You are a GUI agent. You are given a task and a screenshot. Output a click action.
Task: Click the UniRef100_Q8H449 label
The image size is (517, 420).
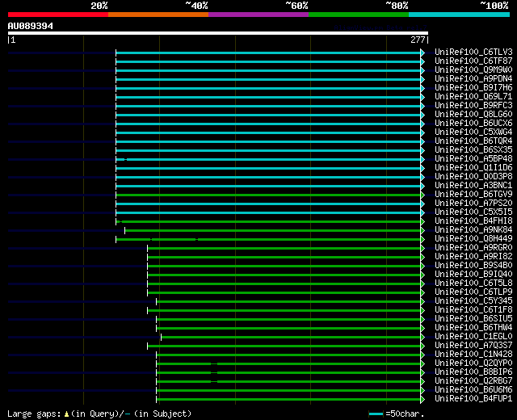click(x=473, y=239)
